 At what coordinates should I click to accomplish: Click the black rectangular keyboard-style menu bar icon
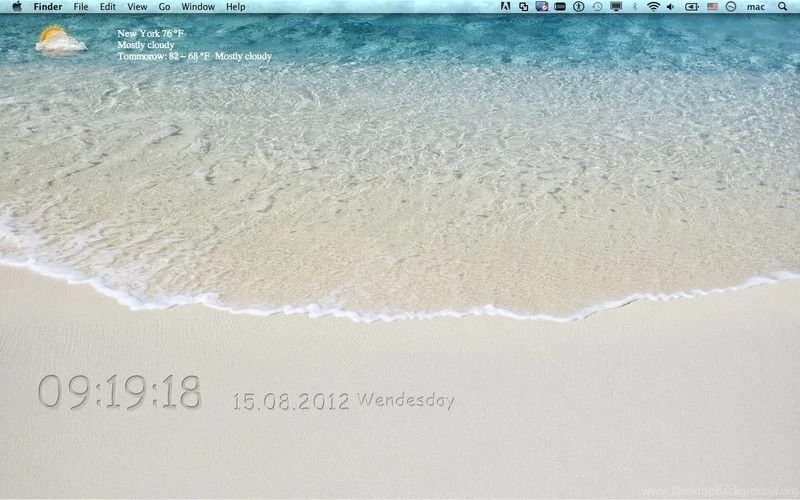560,7
